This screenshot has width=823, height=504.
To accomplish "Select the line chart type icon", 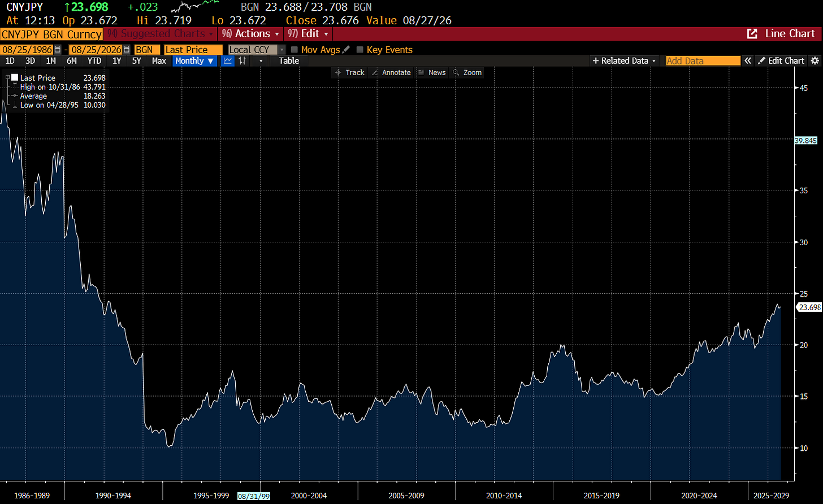I will (228, 60).
